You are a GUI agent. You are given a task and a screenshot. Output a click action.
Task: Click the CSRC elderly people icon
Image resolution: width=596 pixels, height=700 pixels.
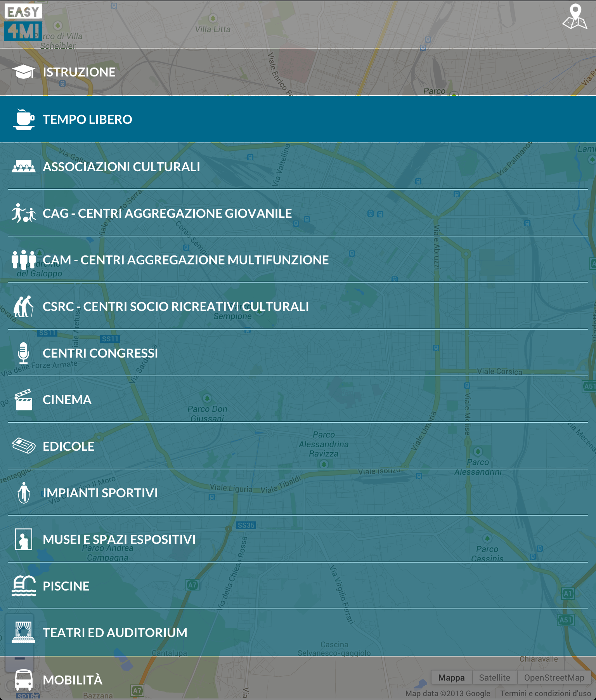click(23, 306)
